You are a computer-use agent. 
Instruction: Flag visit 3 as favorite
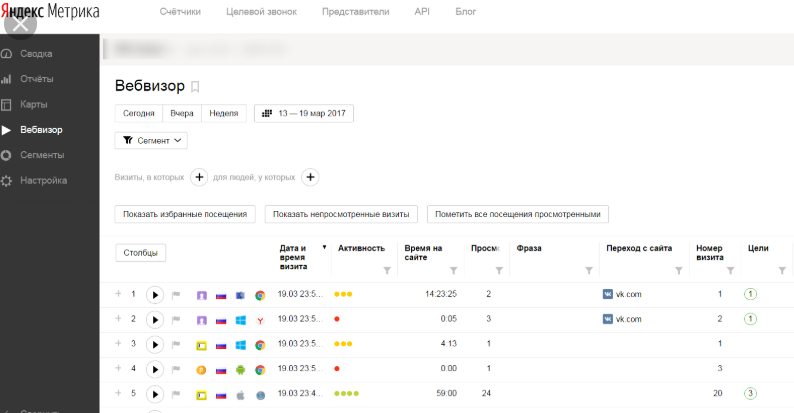(x=176, y=344)
